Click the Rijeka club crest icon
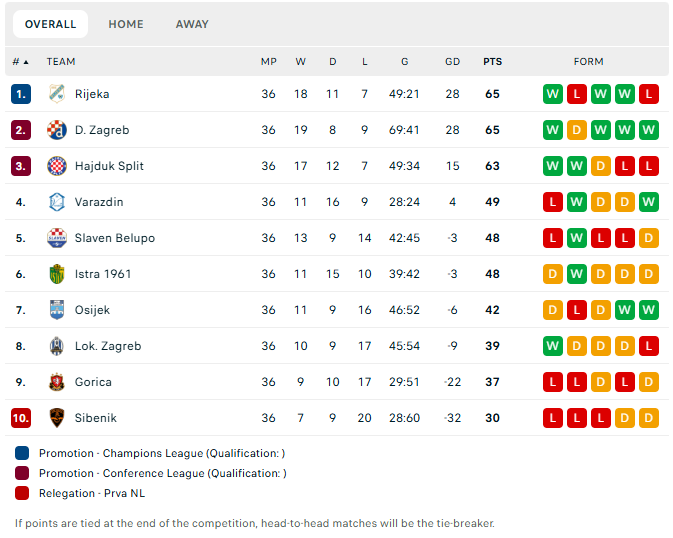 tap(57, 94)
